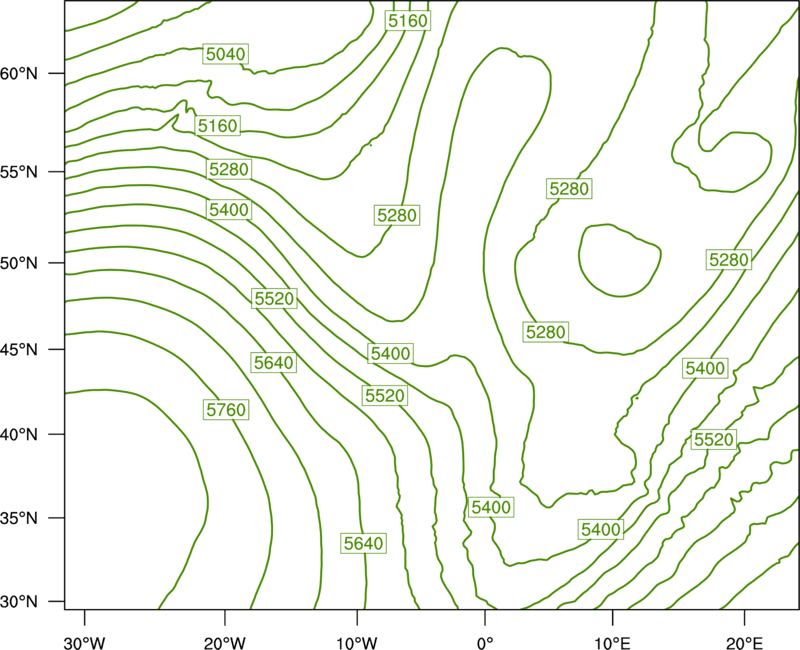Screen dimensions: 800x650
Task: Pick the 40°N latitude axis label
Action: click(19, 435)
